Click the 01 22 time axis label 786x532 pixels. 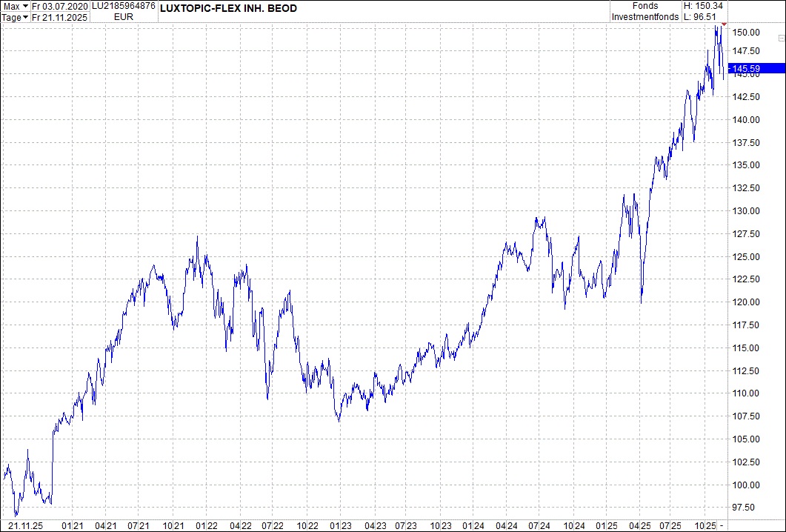pyautogui.click(x=207, y=526)
